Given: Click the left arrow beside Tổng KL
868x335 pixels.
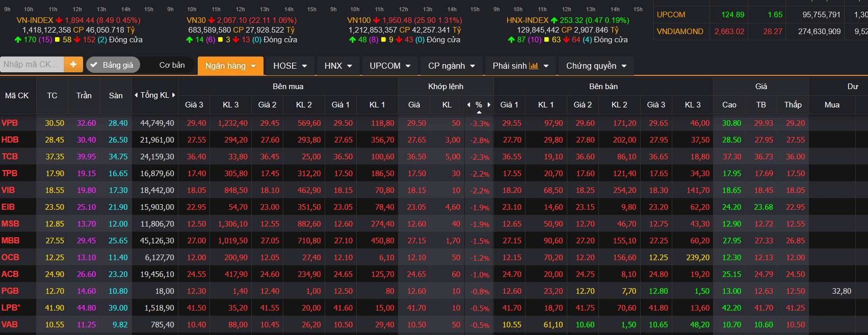Looking at the screenshot, I should (x=136, y=95).
